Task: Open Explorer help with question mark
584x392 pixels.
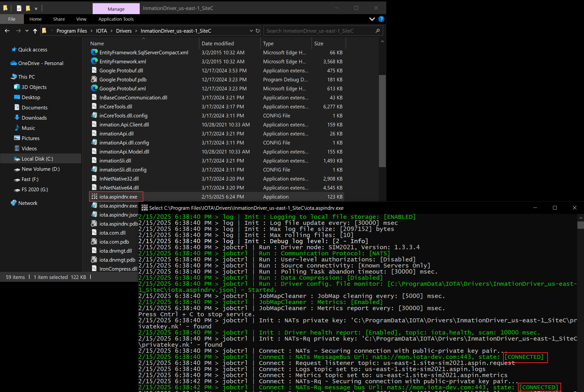Action: [x=381, y=19]
